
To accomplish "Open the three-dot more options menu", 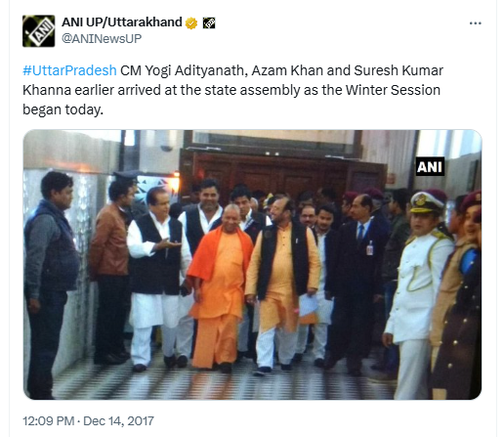I will pos(475,23).
